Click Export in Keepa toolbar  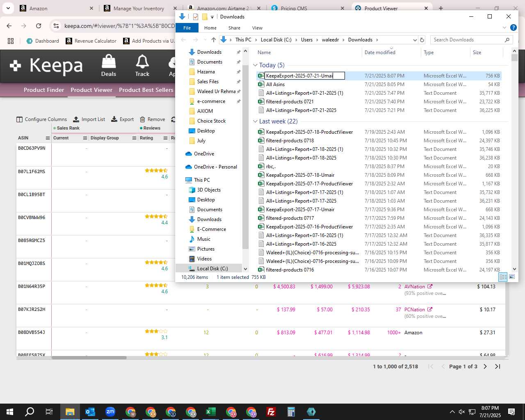point(123,119)
